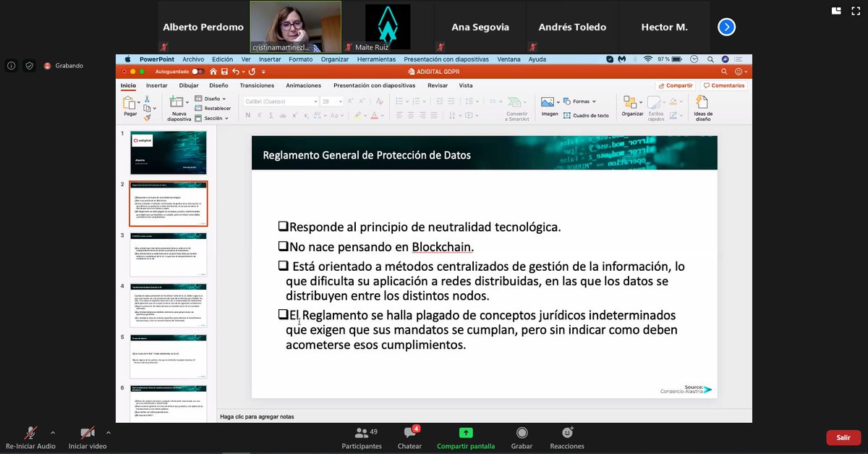Select slide 5 thumbnail
This screenshot has width=868, height=454.
tap(168, 356)
